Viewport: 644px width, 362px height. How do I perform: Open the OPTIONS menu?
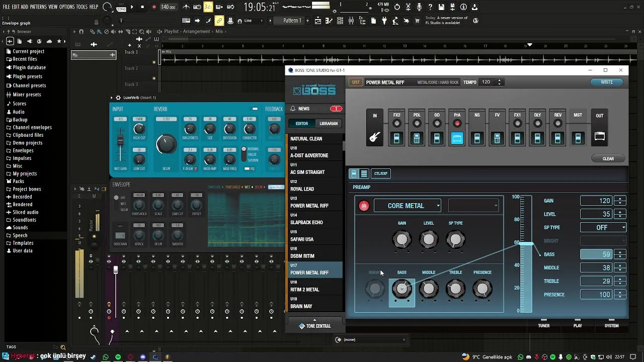pyautogui.click(x=67, y=7)
